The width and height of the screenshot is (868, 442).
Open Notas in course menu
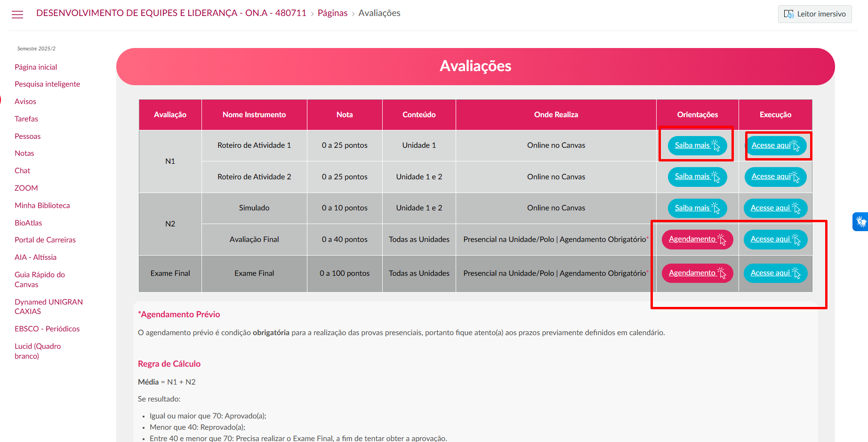pos(24,153)
